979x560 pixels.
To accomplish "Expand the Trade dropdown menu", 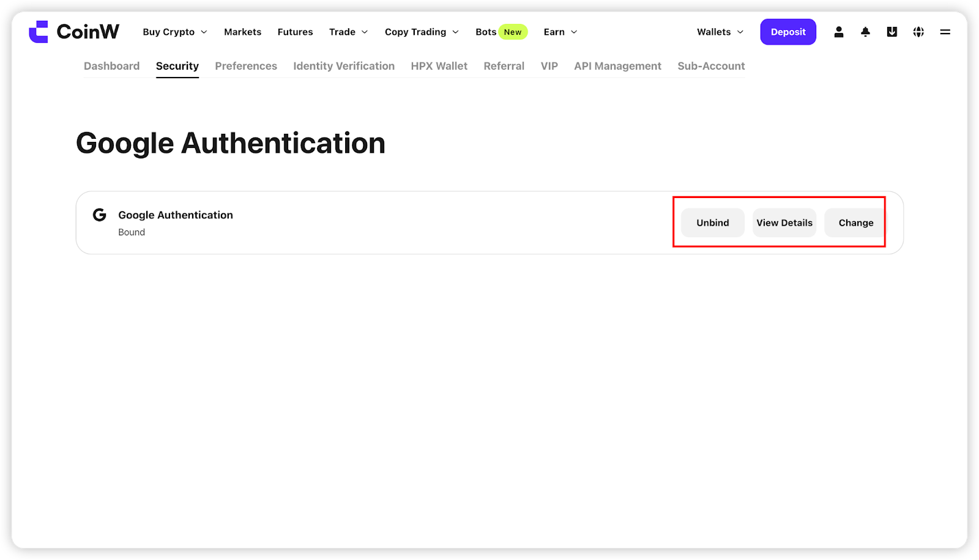I will [349, 32].
